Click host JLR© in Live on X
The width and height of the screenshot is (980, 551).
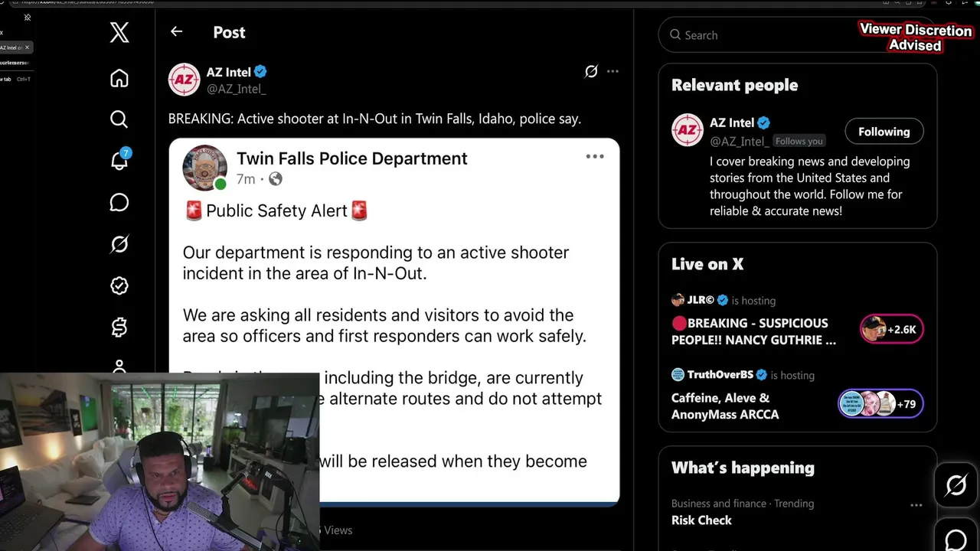(x=700, y=300)
